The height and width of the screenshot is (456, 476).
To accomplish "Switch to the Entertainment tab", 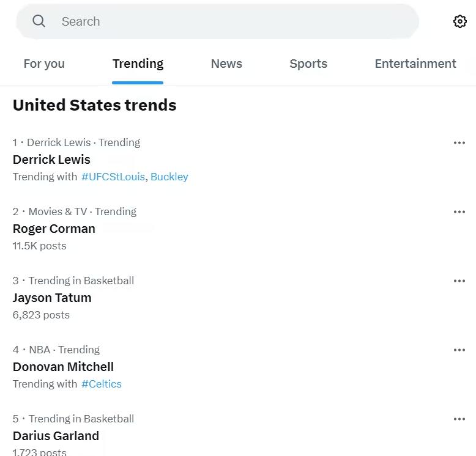I will tap(415, 64).
